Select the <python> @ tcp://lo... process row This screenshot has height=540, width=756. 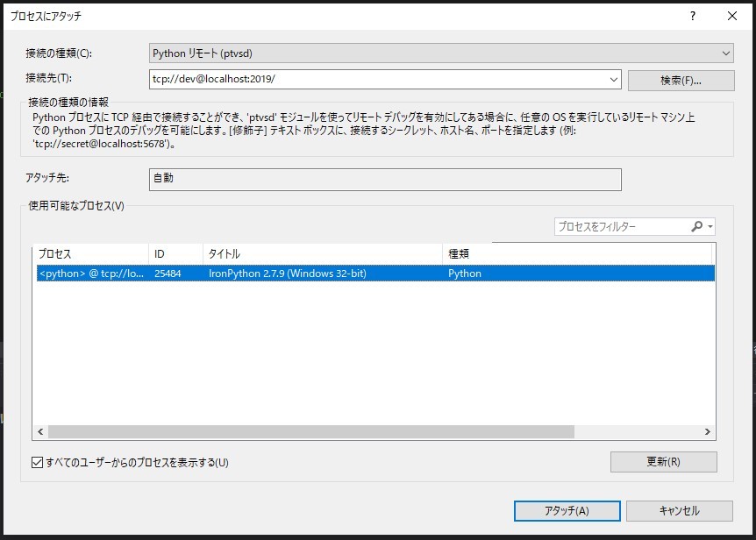pos(375,274)
